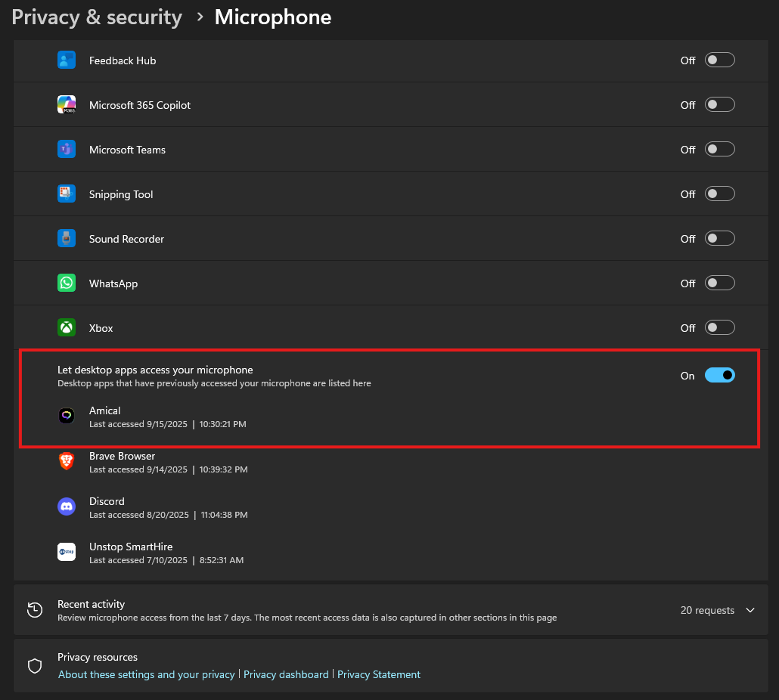Go back to Privacy & security page
Screen dimensions: 779x700
click(x=96, y=17)
